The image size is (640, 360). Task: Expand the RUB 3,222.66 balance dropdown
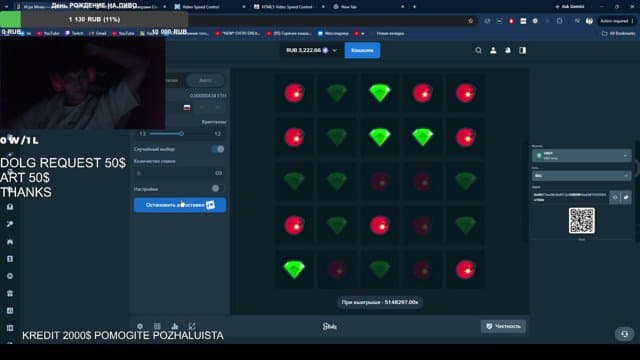click(x=311, y=50)
